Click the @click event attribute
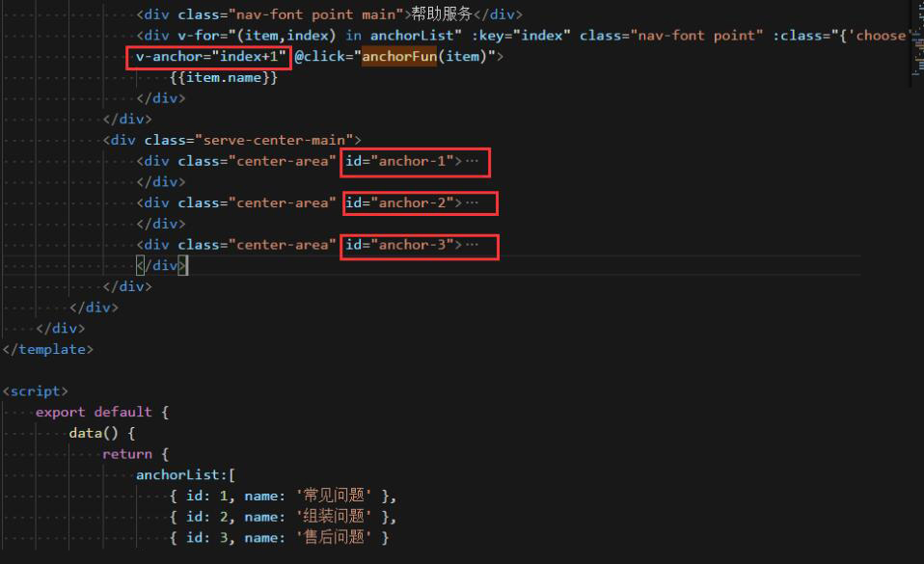The image size is (924, 564). click(394, 56)
